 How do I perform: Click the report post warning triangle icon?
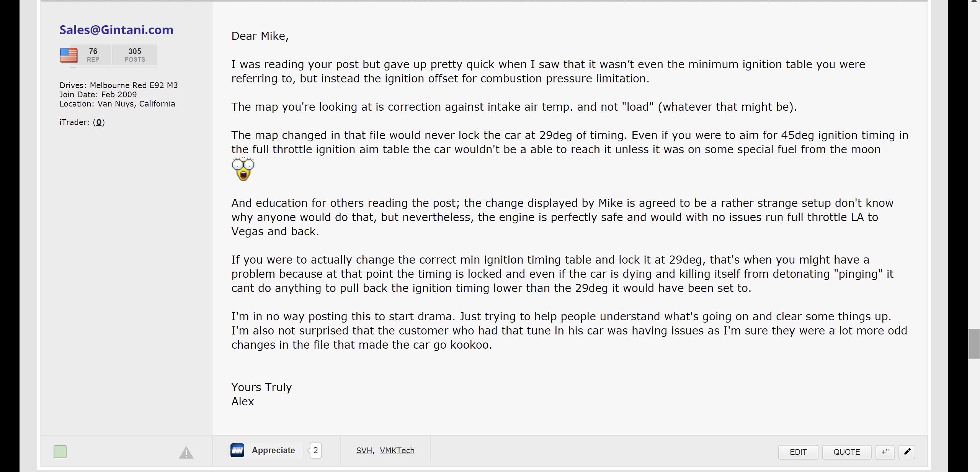coord(186,452)
